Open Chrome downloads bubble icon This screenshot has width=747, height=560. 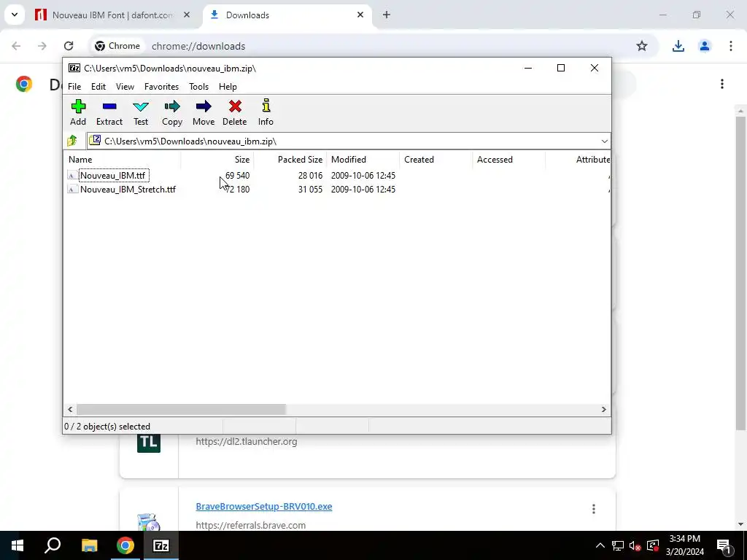pos(678,46)
